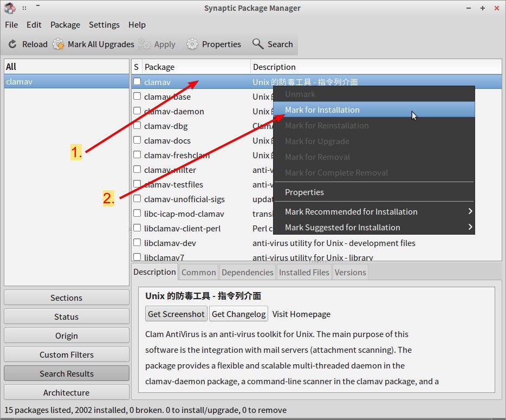The image size is (506, 420).
Task: Open the File menu
Action: (x=11, y=25)
